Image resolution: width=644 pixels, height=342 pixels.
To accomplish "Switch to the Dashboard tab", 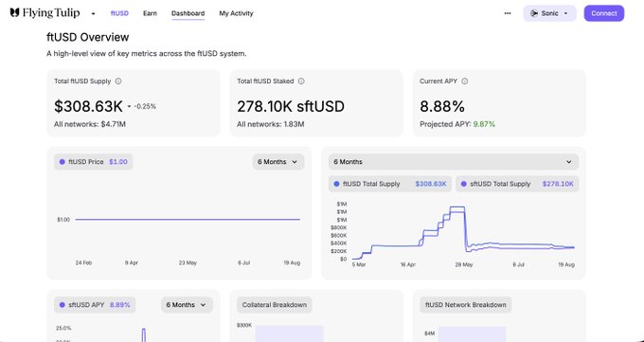I will 188,13.
